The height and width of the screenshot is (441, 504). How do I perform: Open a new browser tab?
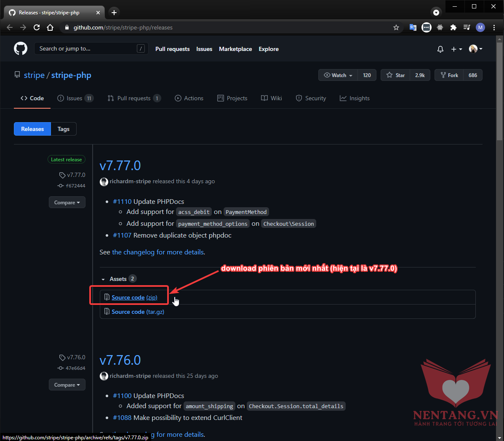coord(114,13)
